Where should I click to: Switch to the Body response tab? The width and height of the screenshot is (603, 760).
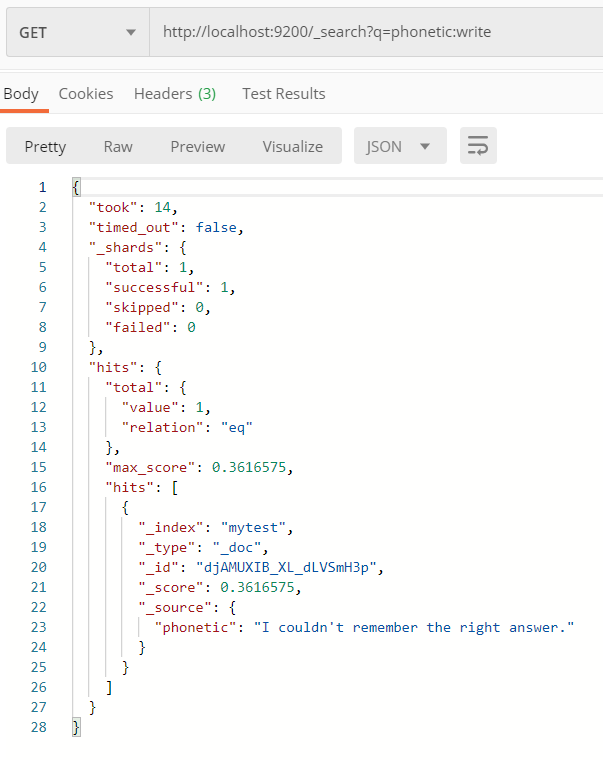coord(21,94)
